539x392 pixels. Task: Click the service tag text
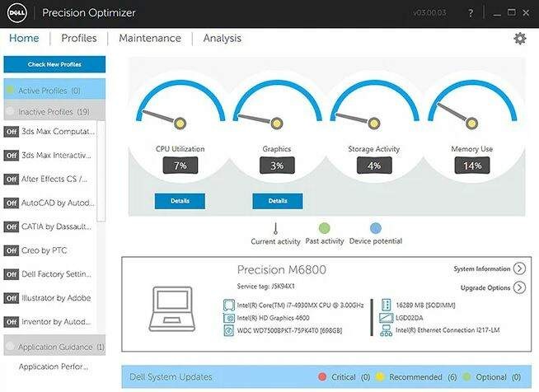(265, 287)
